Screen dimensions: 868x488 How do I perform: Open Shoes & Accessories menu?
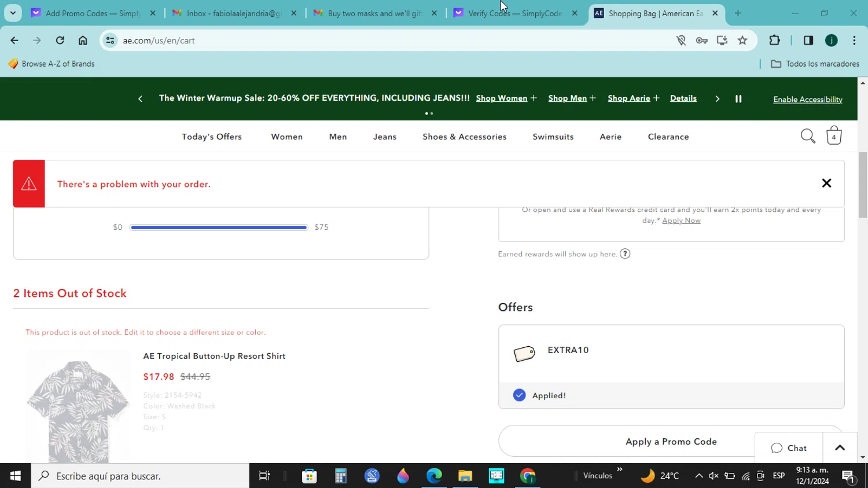(x=465, y=137)
